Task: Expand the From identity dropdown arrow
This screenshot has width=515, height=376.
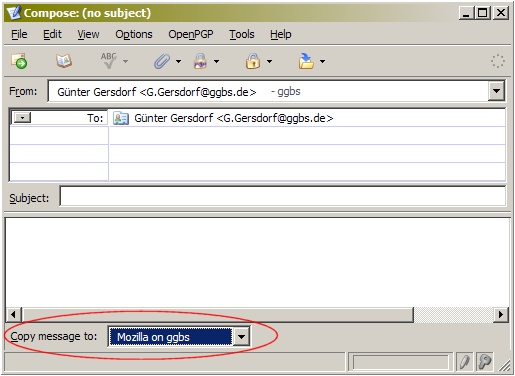Action: coord(496,91)
